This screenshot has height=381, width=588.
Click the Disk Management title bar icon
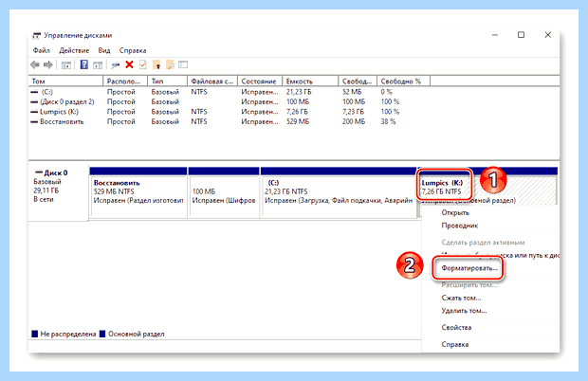pyautogui.click(x=36, y=36)
